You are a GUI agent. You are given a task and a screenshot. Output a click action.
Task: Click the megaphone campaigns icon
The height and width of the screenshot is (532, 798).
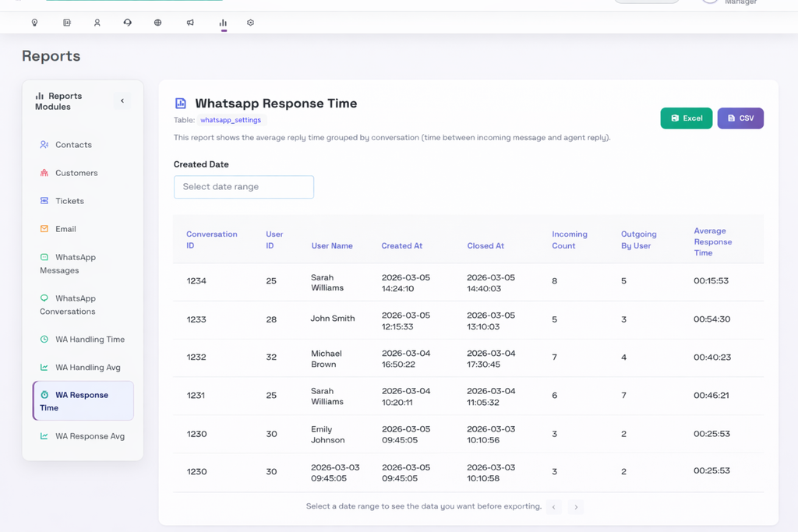tap(190, 23)
